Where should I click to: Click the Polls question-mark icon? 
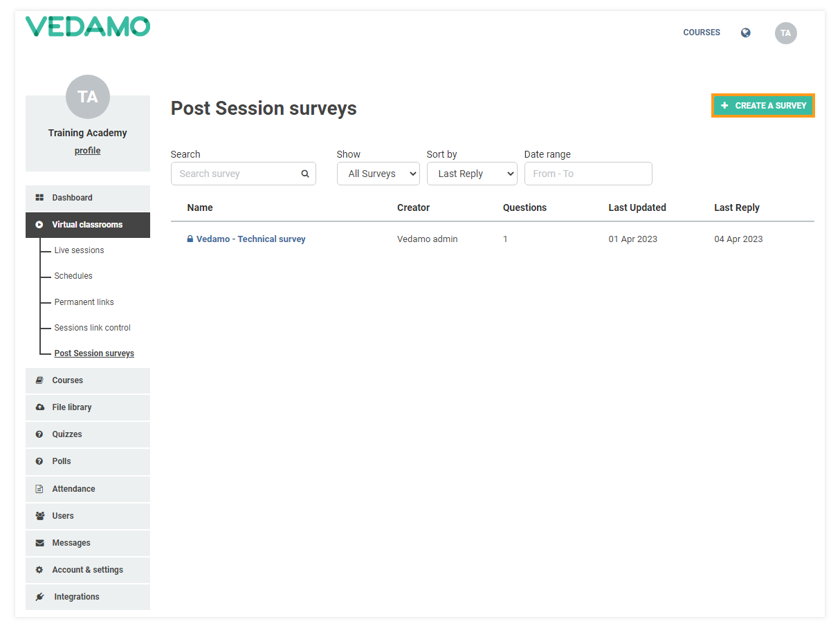pyautogui.click(x=39, y=461)
